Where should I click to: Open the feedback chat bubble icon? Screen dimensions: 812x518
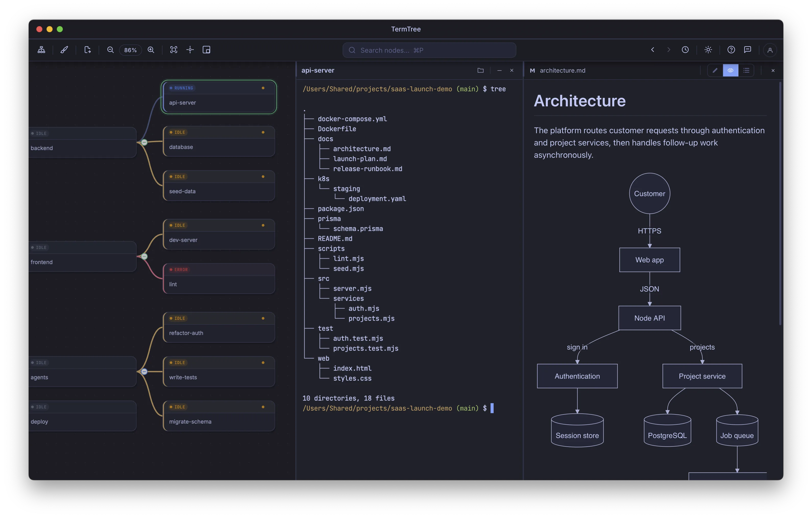(x=748, y=50)
